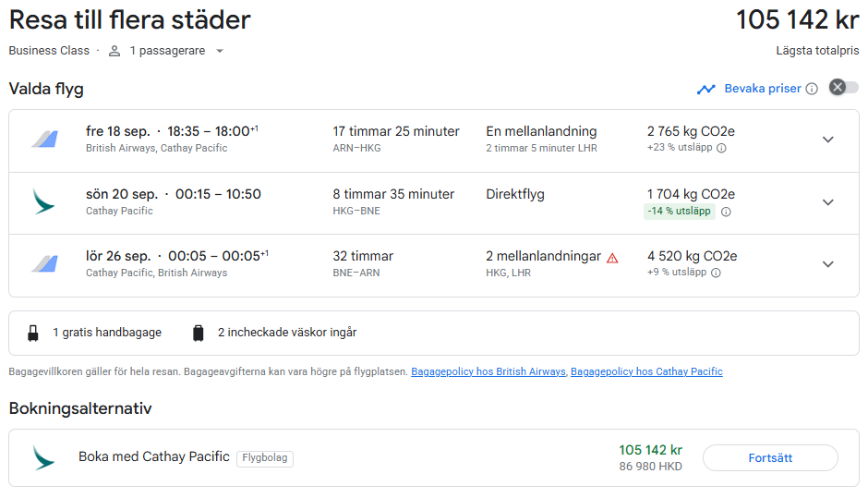This screenshot has height=498, width=868.
Task: Toggle the Bevaka priser switch
Action: click(844, 88)
